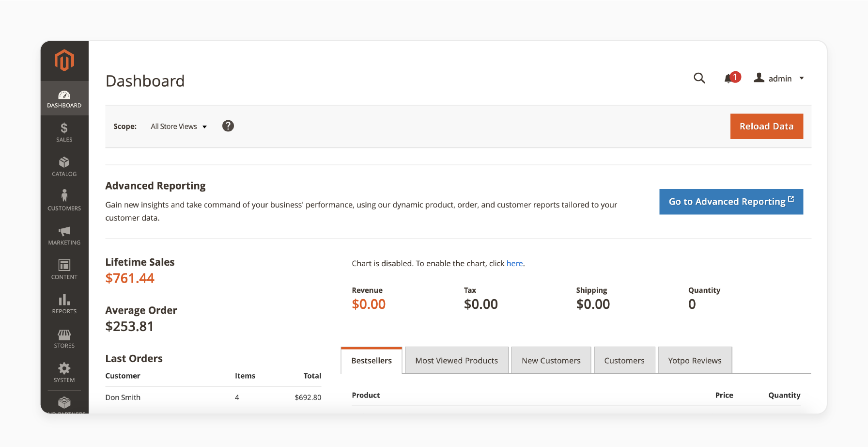The width and height of the screenshot is (868, 447).
Task: Click the Advanced Reporting heading
Action: [155, 186]
